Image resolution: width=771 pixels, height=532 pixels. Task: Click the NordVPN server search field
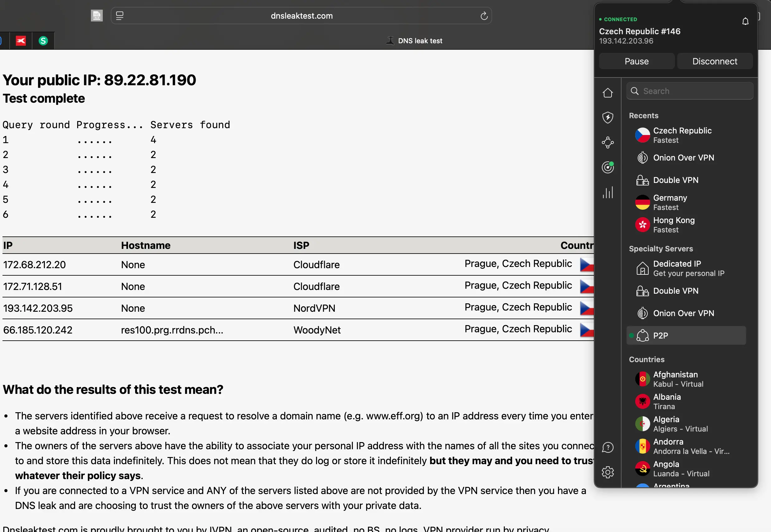point(689,91)
